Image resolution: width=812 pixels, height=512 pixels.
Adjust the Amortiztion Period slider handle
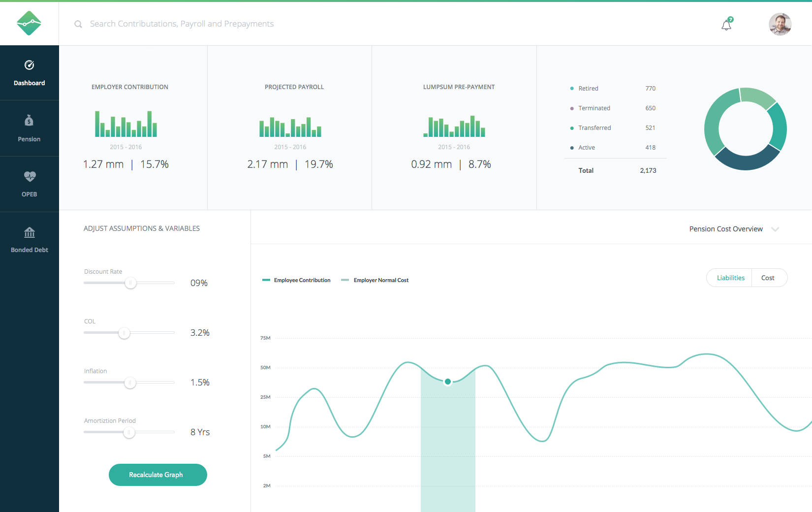pyautogui.click(x=129, y=432)
